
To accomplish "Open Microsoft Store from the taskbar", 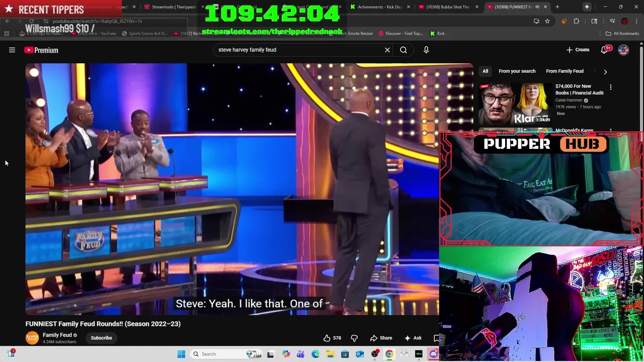I will click(345, 354).
